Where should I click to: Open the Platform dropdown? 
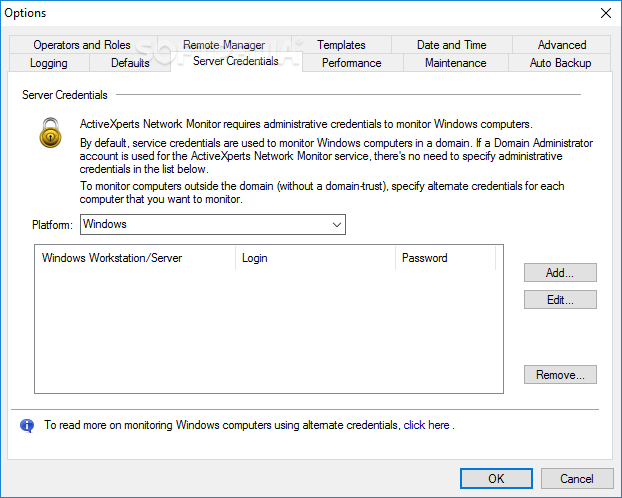coord(213,225)
